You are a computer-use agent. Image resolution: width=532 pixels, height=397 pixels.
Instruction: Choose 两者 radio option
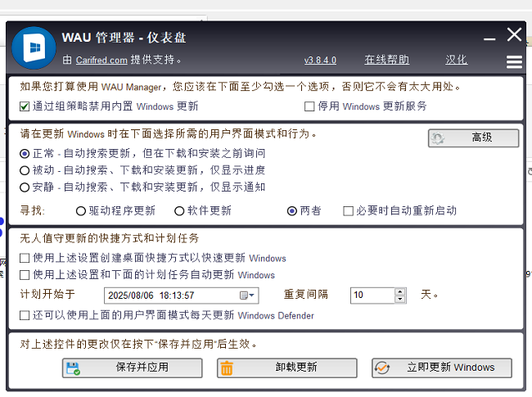292,211
